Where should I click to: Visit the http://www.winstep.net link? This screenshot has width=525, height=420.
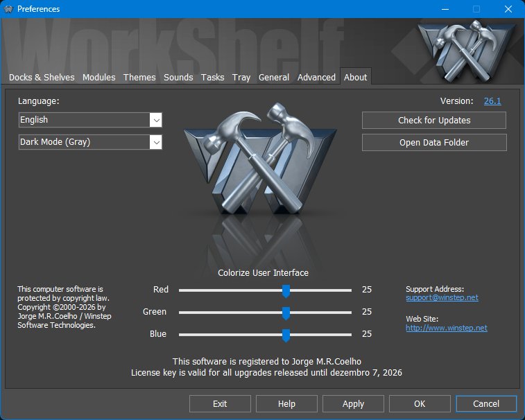click(x=447, y=328)
